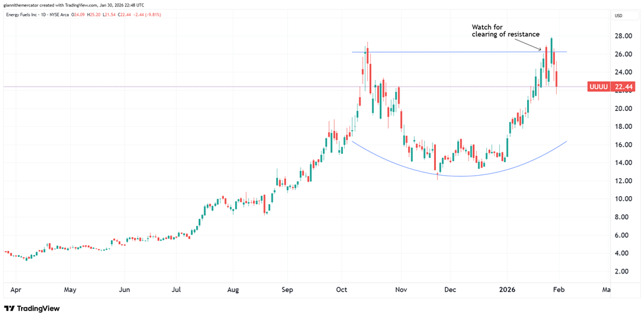
Task: Open the USD currency label on the price axis
Action: coord(618,15)
